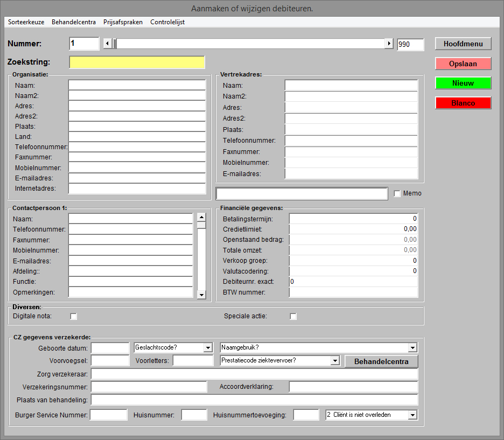Click the Organisatie Naam2 field
The width and height of the screenshot is (504, 440).
coord(137,95)
